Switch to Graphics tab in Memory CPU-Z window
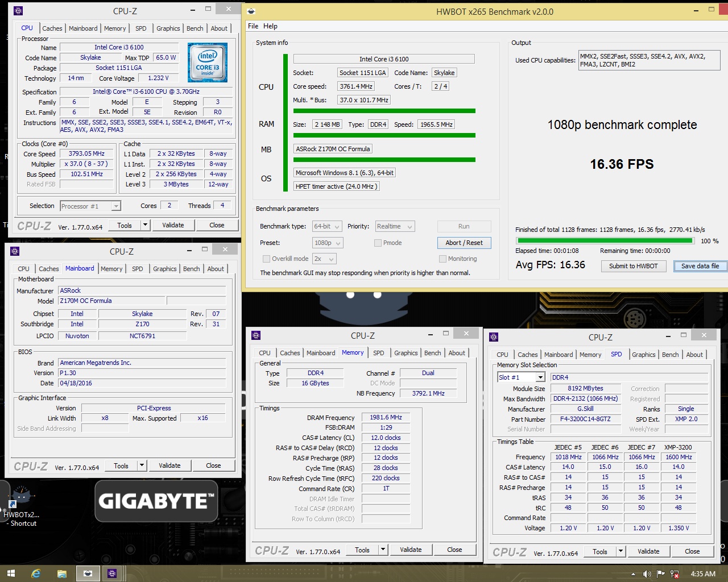This screenshot has width=728, height=582. point(406,353)
